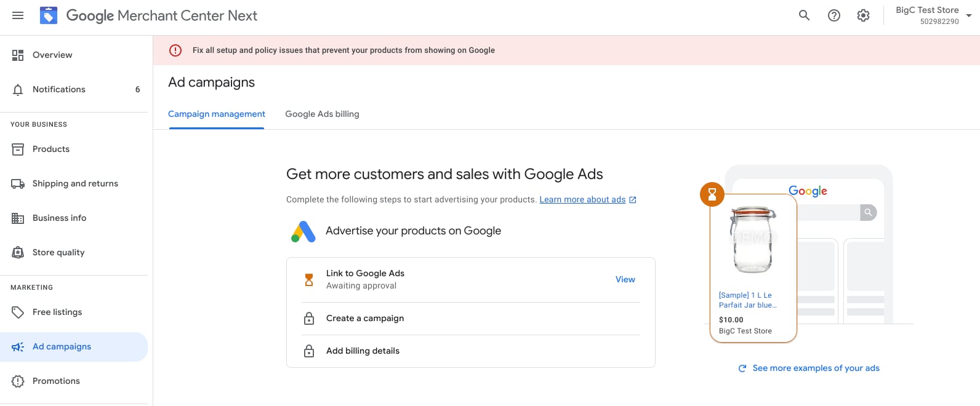Click the Learn more about ads link
Viewport: 980px width, 406px height.
582,199
